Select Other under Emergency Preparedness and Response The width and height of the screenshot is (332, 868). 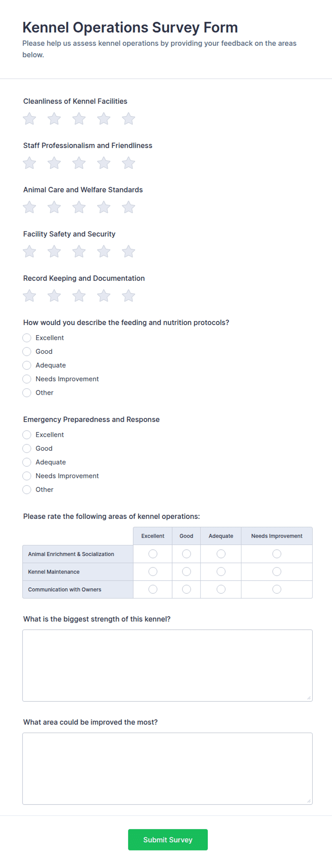27,490
